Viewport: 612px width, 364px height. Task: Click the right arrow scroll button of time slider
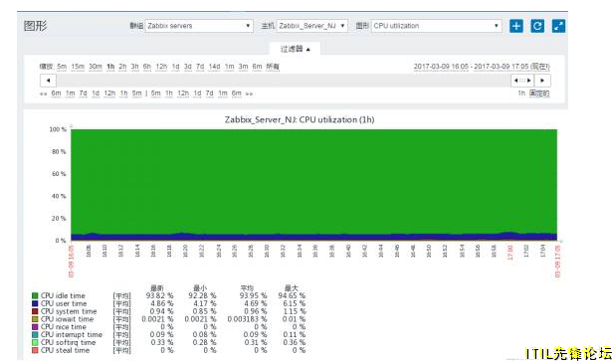(542, 81)
